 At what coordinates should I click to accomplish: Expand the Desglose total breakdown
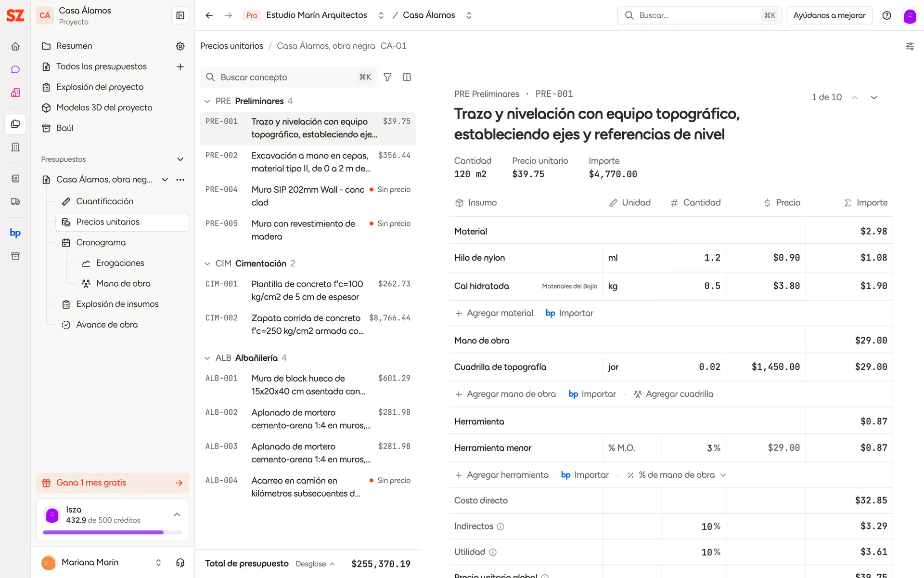coord(315,564)
